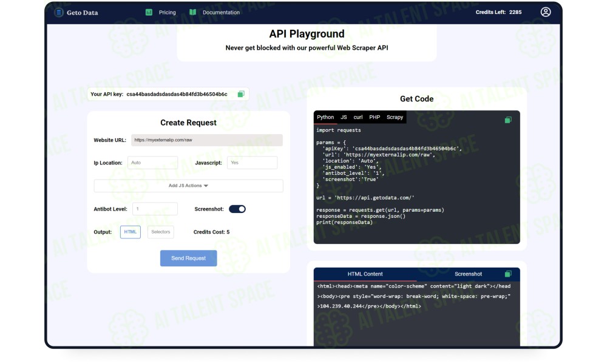Screen dimensions: 607x364
Task: Click the Create Request heading
Action: tap(189, 123)
